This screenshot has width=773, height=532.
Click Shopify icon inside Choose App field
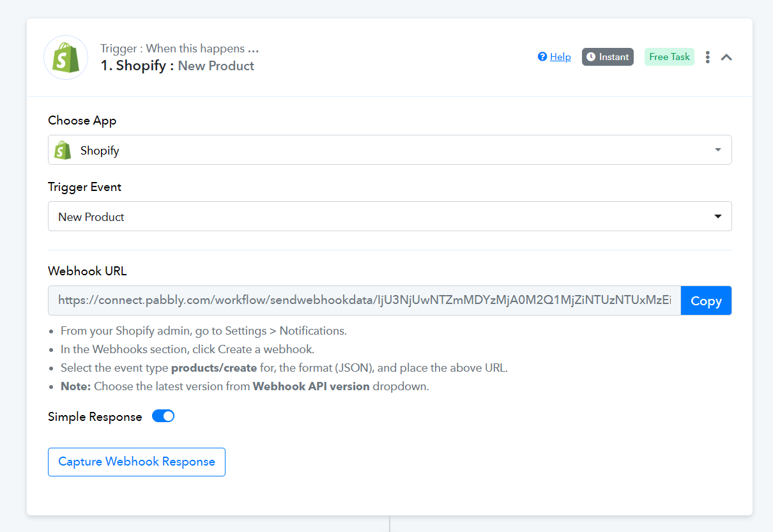tap(63, 150)
